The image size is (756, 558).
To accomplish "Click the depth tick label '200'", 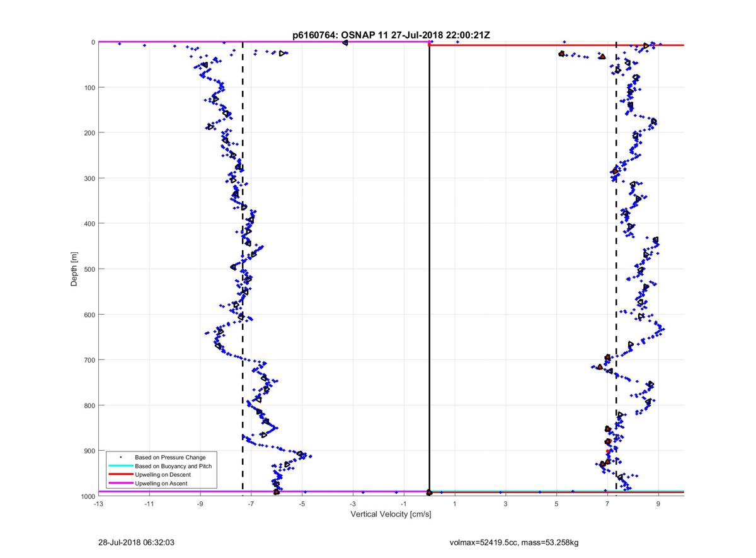I will [x=89, y=133].
